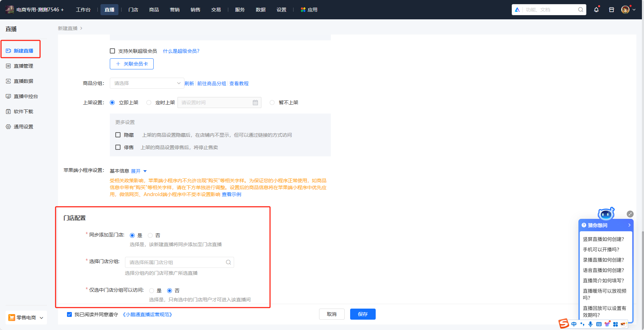Image resolution: width=644 pixels, height=330 pixels.
Task: Click the 保存 button
Action: pyautogui.click(x=363, y=314)
